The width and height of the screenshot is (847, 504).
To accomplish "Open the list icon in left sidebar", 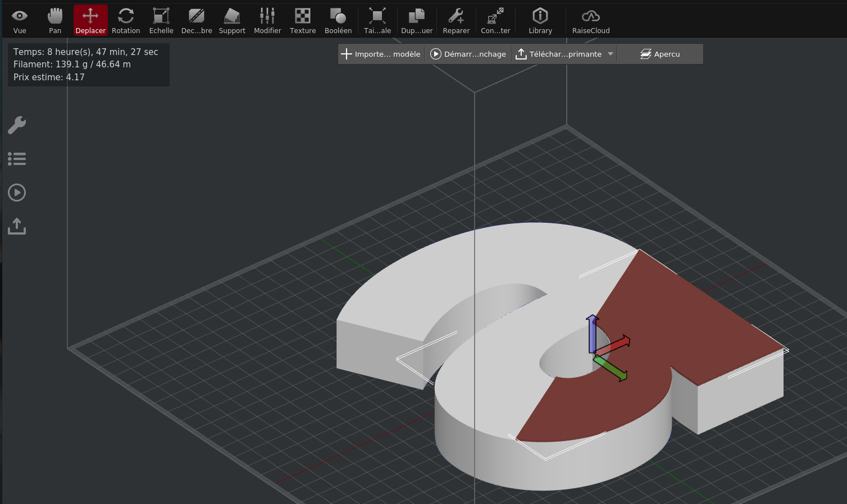I will pyautogui.click(x=17, y=159).
